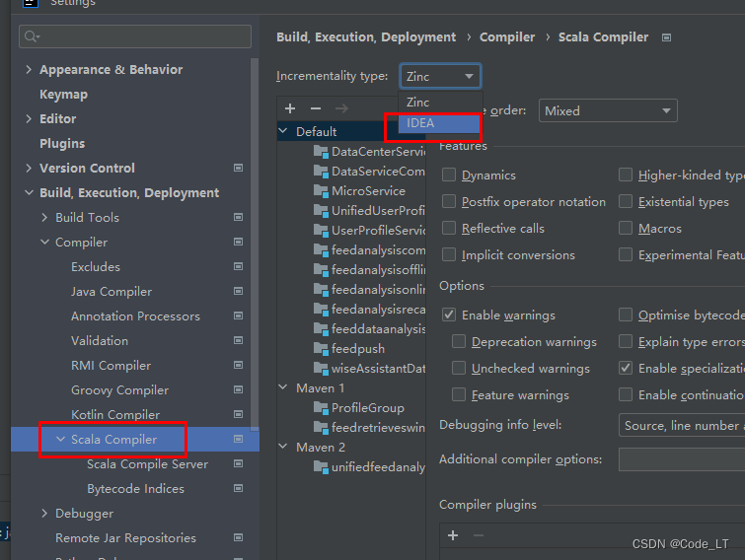Select IDEA from the dropdown list

[440, 123]
